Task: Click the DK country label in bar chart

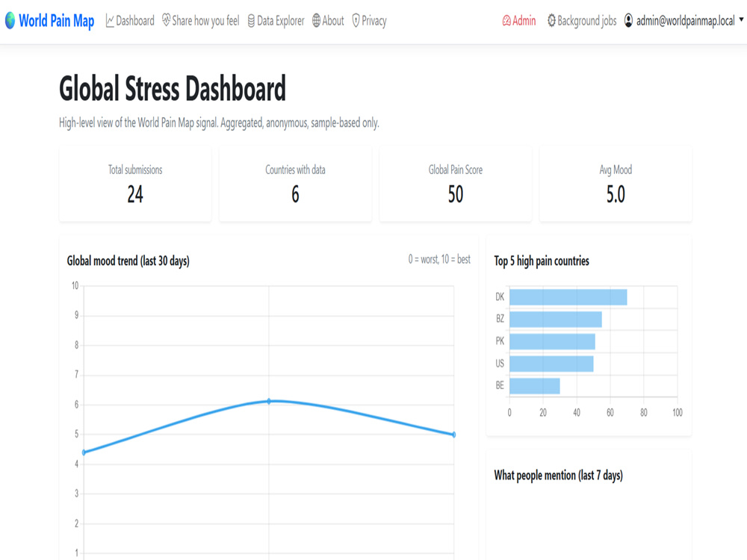Action: (x=500, y=297)
